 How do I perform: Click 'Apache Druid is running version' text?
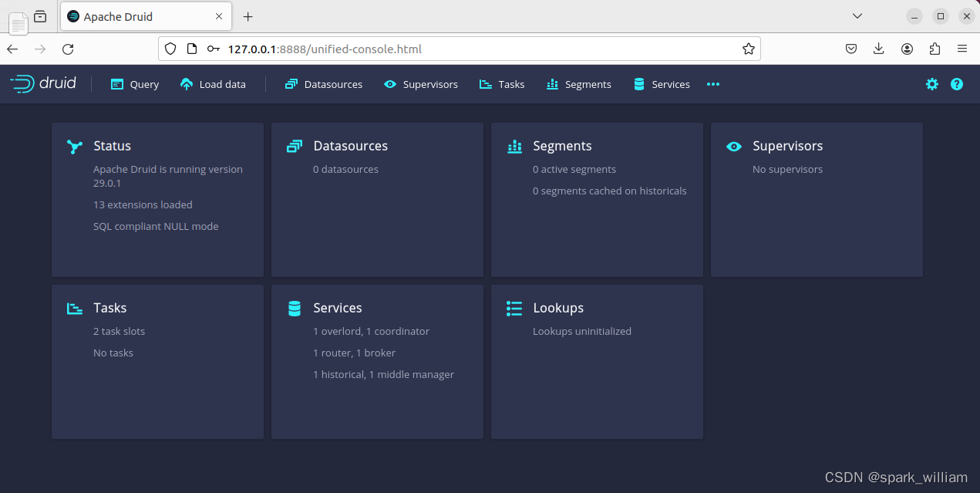[168, 169]
